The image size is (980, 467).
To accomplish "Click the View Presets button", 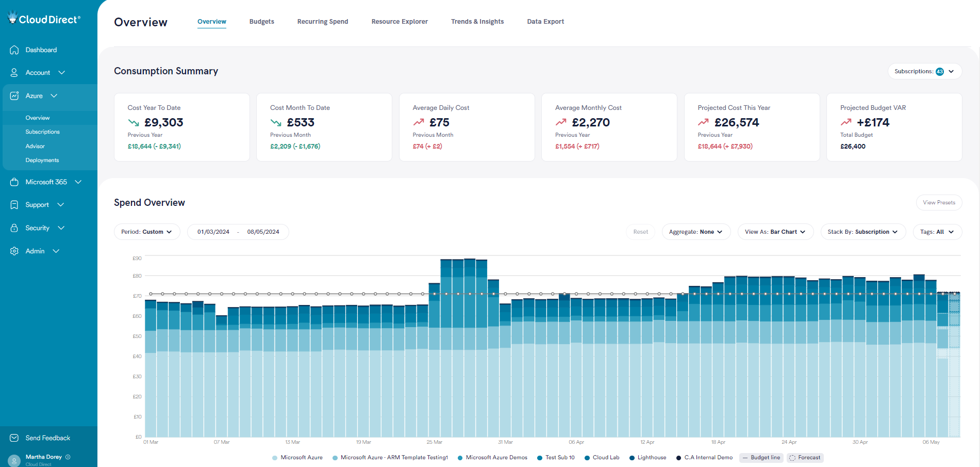I will click(939, 203).
